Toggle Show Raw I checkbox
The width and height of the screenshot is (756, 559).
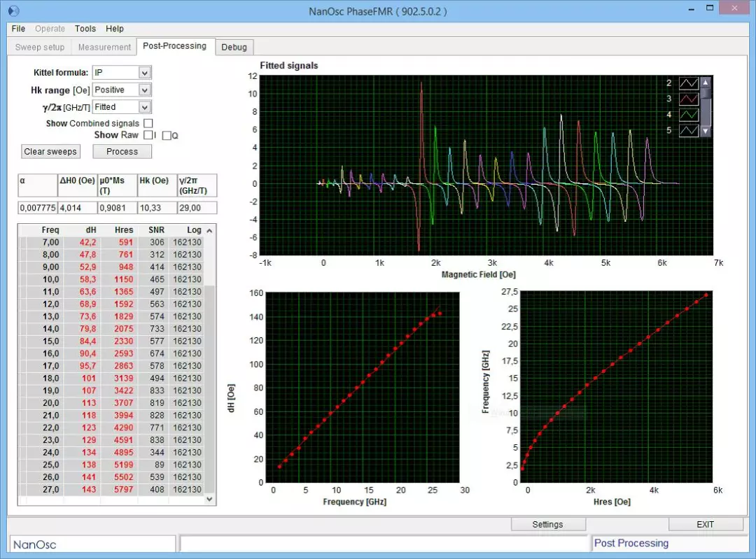148,135
